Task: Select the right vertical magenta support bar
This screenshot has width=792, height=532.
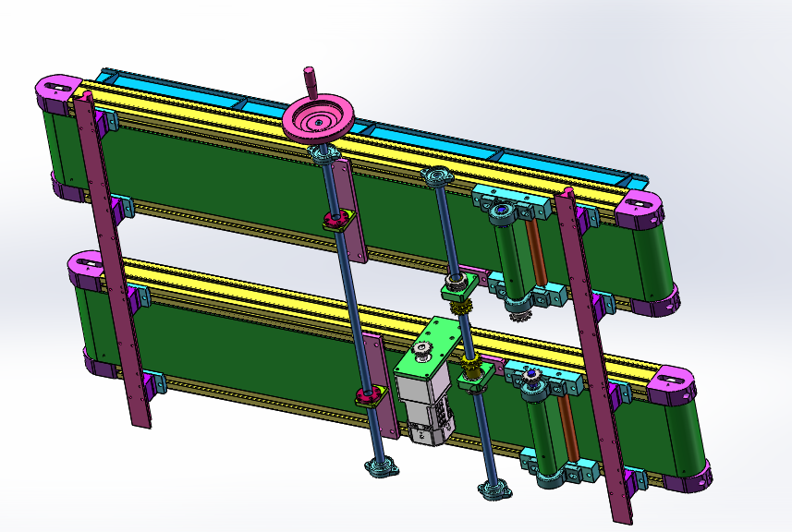Action: tap(593, 356)
